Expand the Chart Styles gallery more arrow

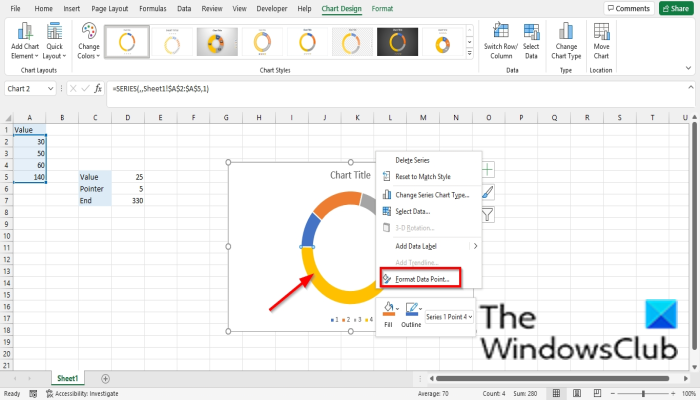tap(470, 53)
